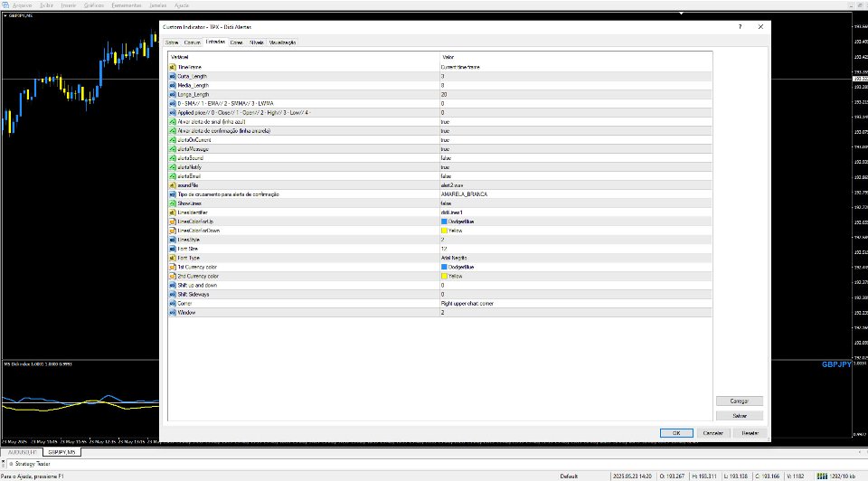The width and height of the screenshot is (868, 481).
Task: Select the true value of alertsOnCurrent
Action: [445, 140]
